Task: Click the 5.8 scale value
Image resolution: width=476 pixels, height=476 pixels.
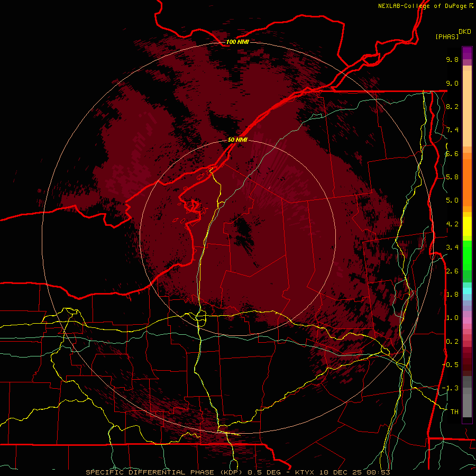Action: (452, 177)
